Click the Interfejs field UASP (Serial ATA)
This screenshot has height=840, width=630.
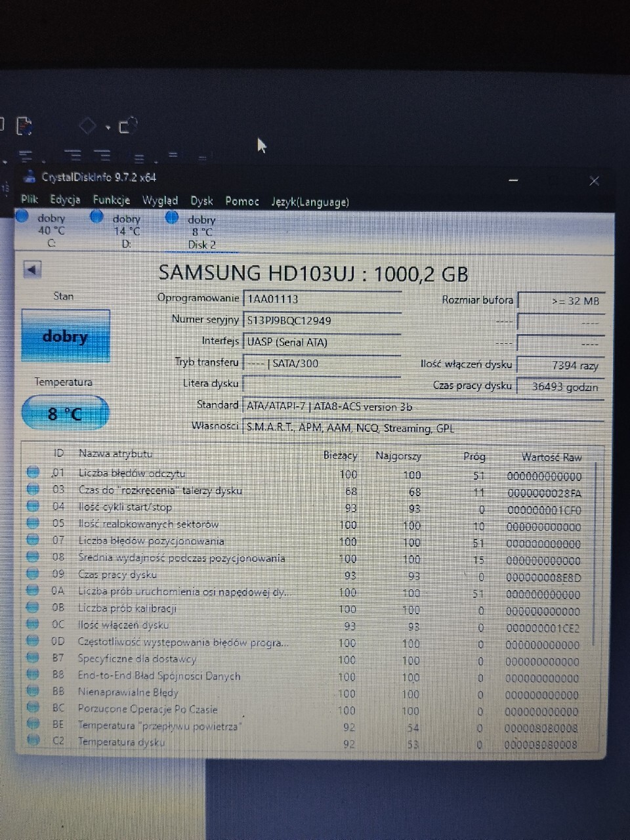coord(322,342)
